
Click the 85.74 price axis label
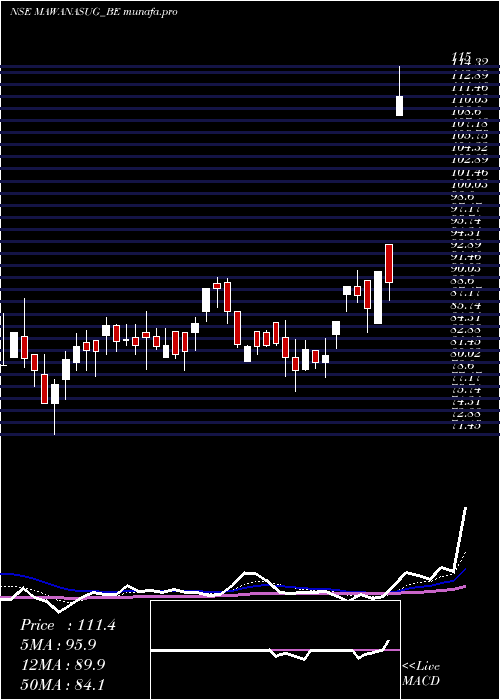pos(466,305)
